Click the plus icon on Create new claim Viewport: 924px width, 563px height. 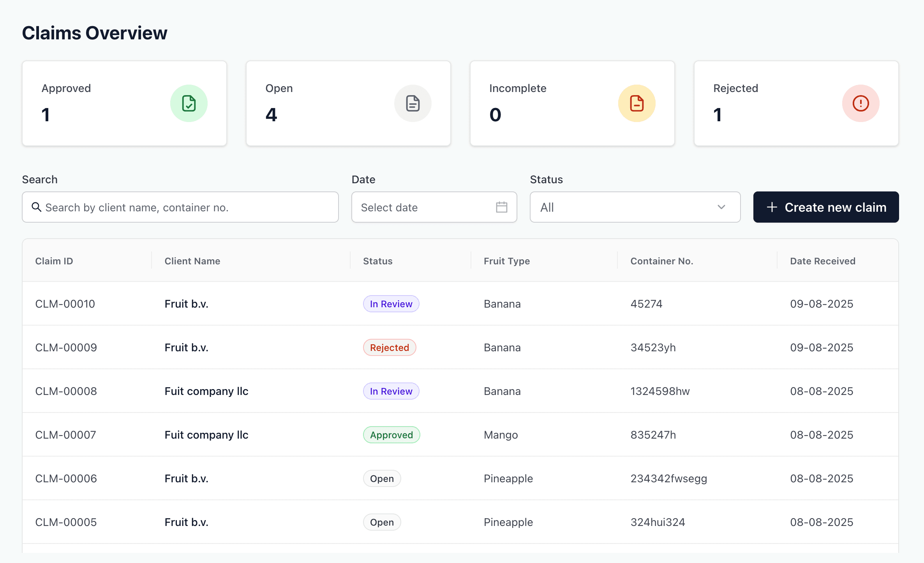(772, 207)
